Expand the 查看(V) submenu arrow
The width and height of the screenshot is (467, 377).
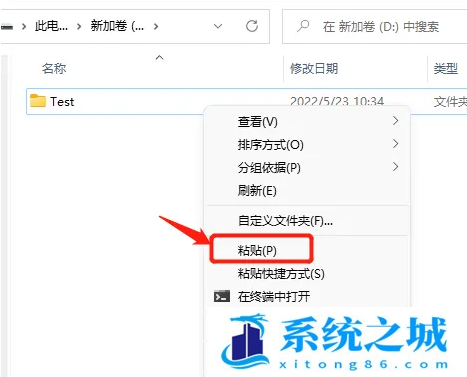click(395, 121)
